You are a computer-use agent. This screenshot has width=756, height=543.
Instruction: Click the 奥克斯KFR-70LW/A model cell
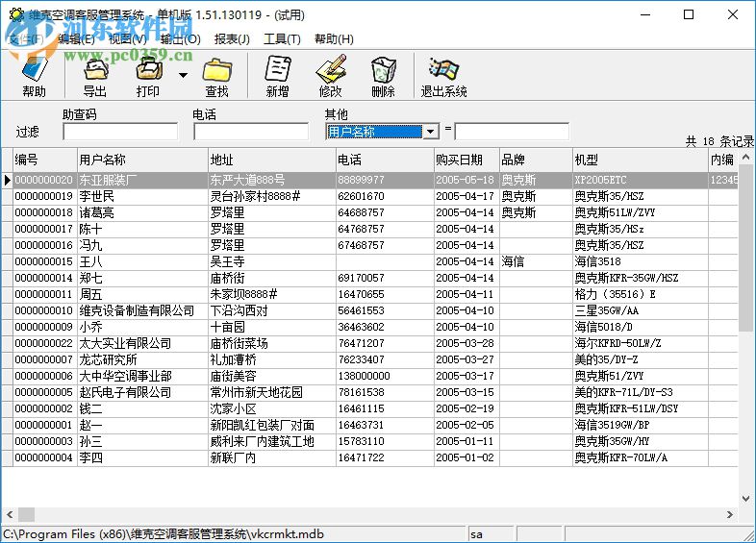pyautogui.click(x=640, y=458)
